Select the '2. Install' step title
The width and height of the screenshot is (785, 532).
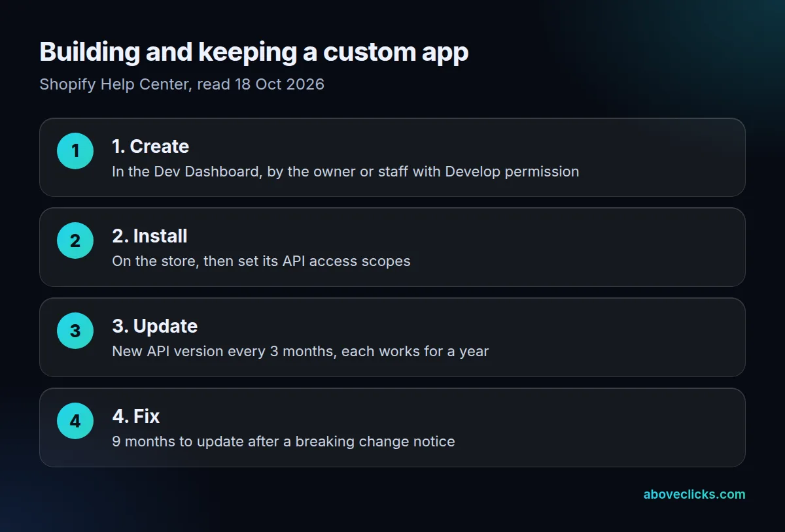tap(150, 236)
